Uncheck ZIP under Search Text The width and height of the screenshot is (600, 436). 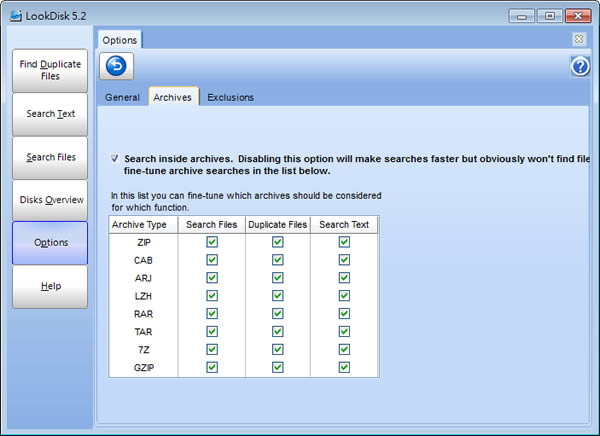pyautogui.click(x=344, y=242)
